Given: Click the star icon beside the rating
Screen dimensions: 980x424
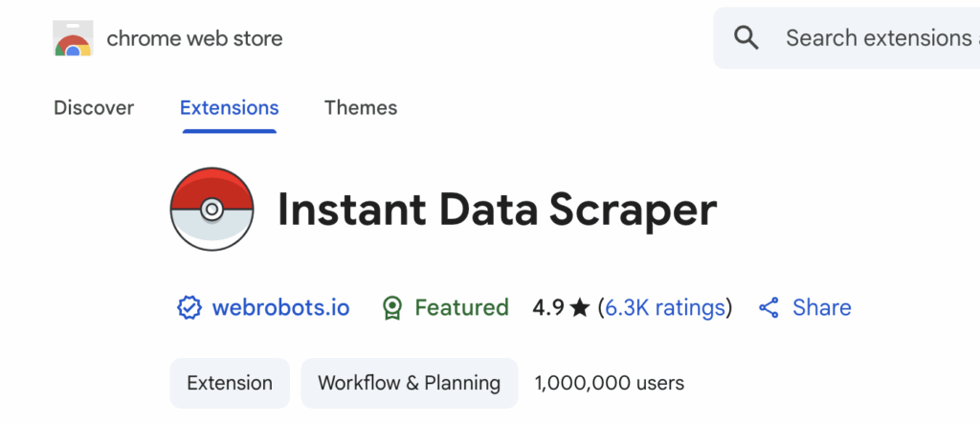Looking at the screenshot, I should pyautogui.click(x=579, y=308).
